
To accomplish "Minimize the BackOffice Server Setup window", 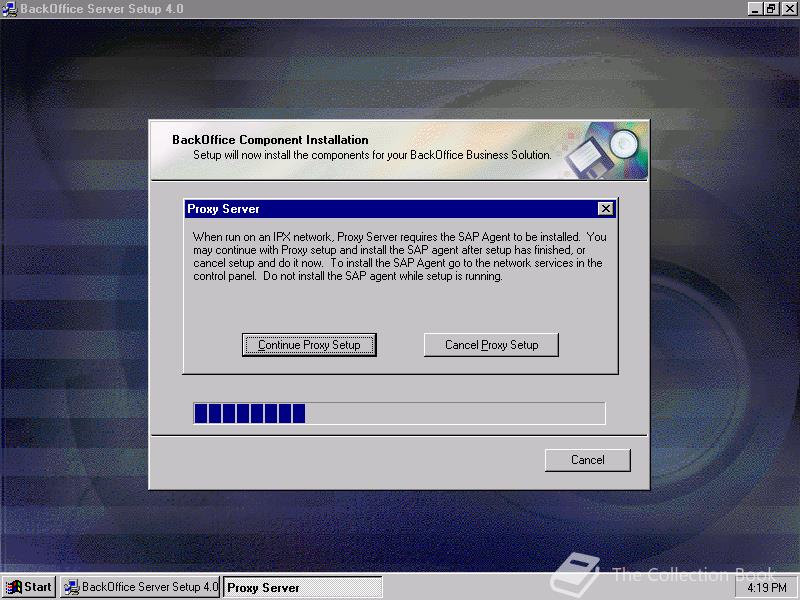I will coord(755,9).
